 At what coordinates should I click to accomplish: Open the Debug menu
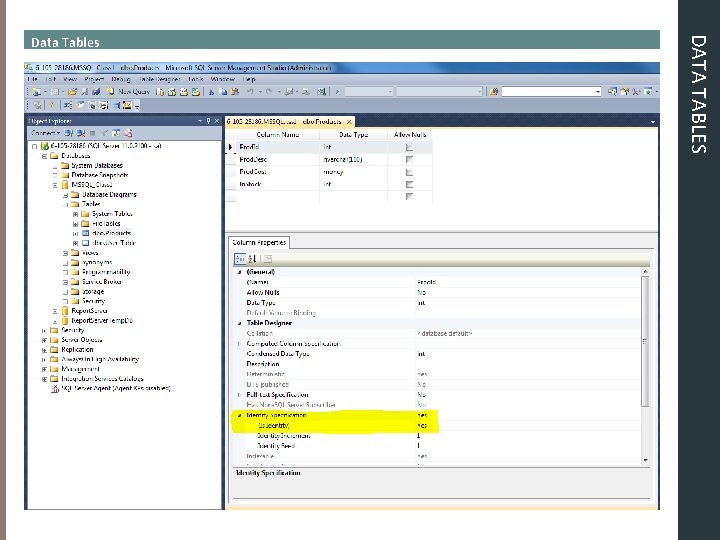point(121,79)
